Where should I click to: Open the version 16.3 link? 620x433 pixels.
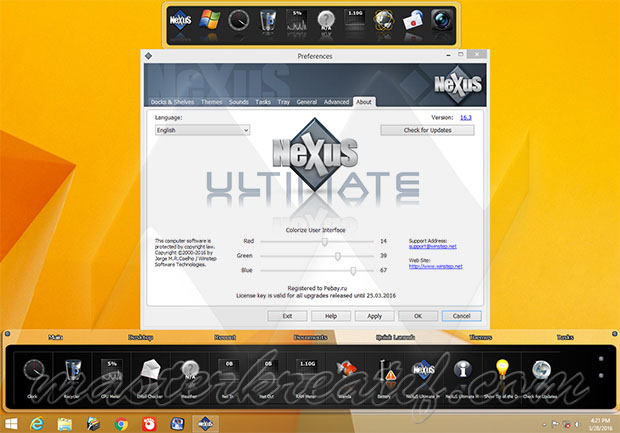pos(466,117)
